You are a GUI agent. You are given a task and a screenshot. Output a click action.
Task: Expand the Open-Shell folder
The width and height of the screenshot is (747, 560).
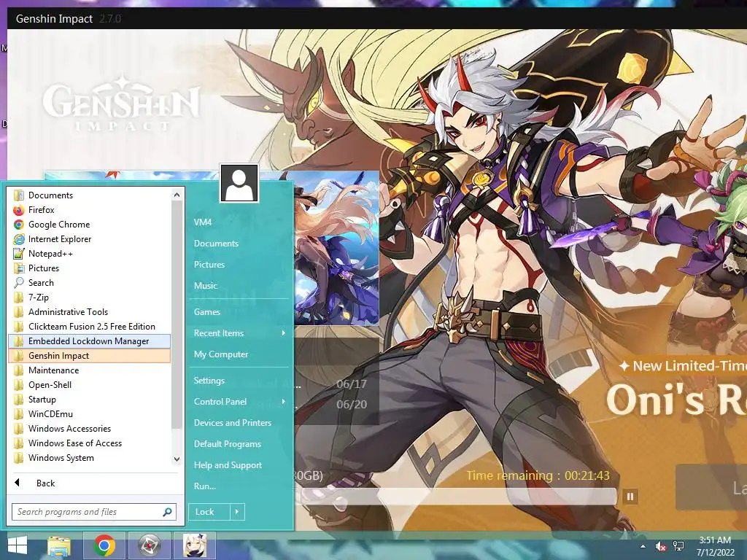click(89, 385)
